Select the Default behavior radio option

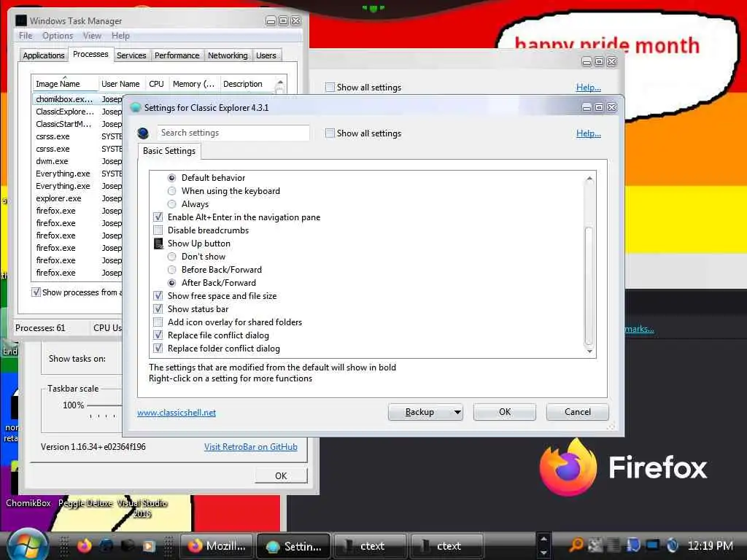click(172, 178)
